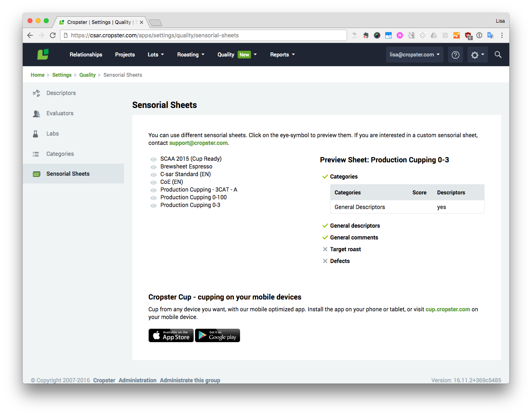Open a new browser tab
The height and width of the screenshot is (416, 532).
(x=155, y=23)
